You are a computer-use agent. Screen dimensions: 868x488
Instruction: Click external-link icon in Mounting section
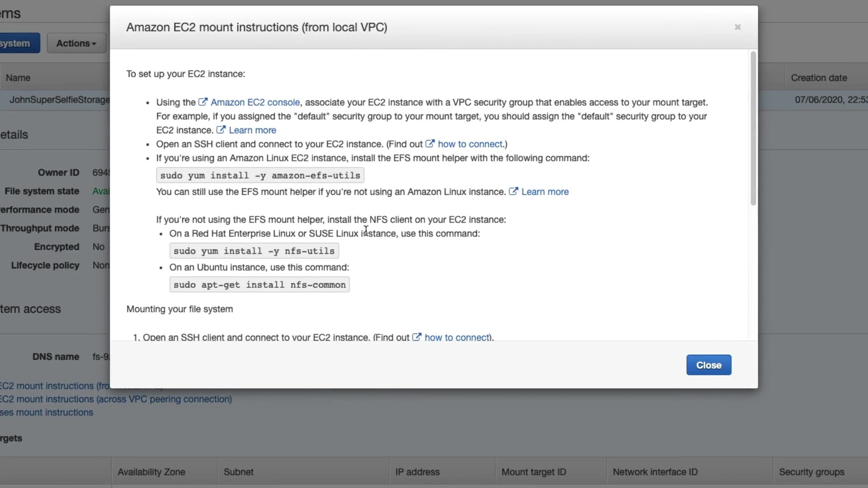[416, 337]
